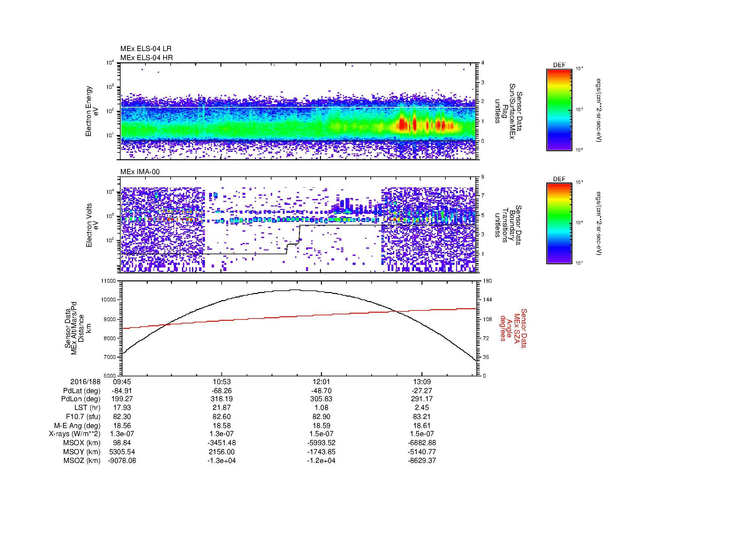Image resolution: width=756 pixels, height=534 pixels.
Task: Click the LST value '2.45'
Action: tap(422, 408)
